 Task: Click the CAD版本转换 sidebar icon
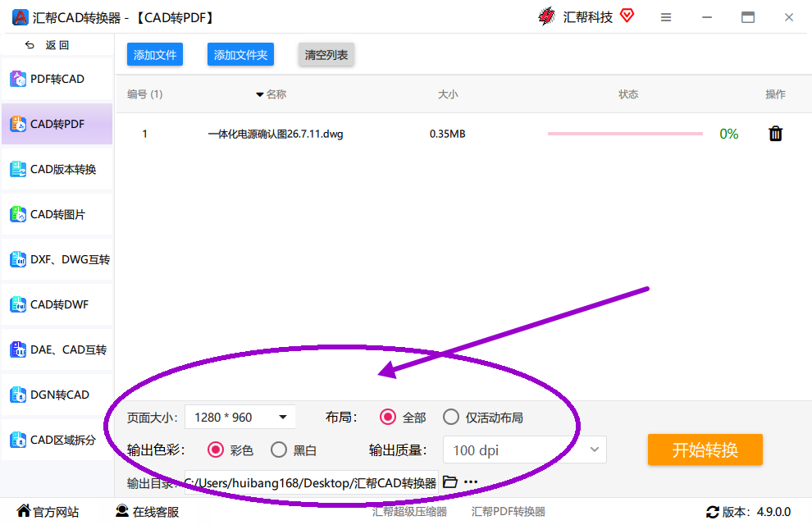(18, 169)
